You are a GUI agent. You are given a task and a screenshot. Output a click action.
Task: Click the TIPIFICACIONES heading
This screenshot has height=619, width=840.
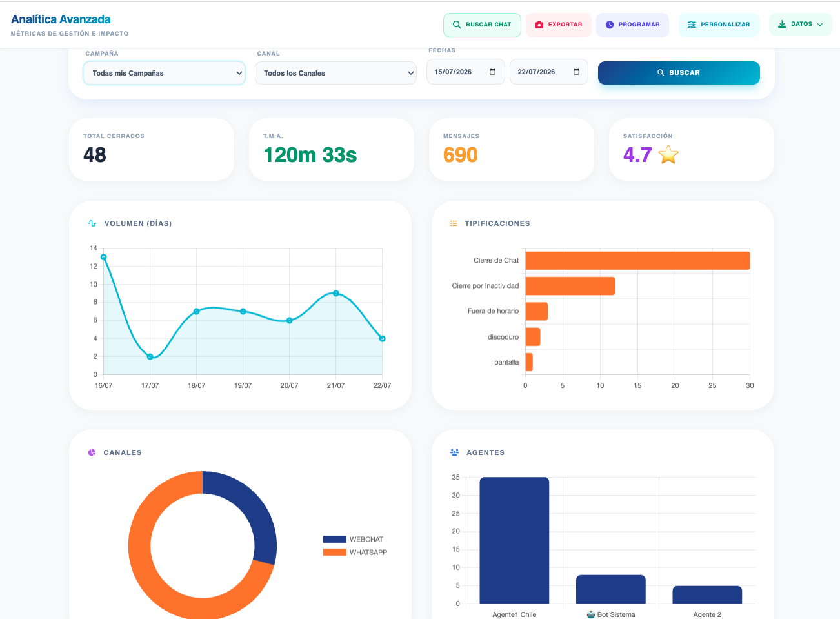point(497,223)
